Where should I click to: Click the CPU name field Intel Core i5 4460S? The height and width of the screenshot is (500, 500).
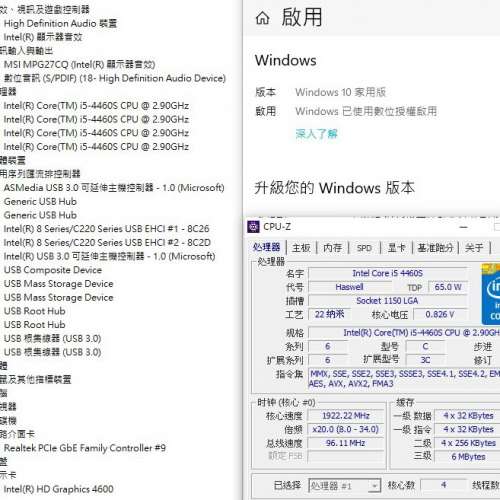(388, 273)
